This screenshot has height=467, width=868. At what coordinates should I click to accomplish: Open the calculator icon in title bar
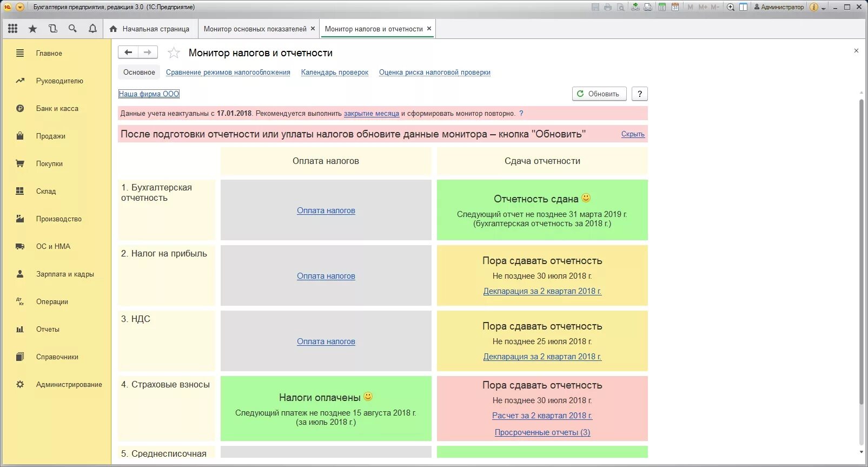tap(662, 7)
